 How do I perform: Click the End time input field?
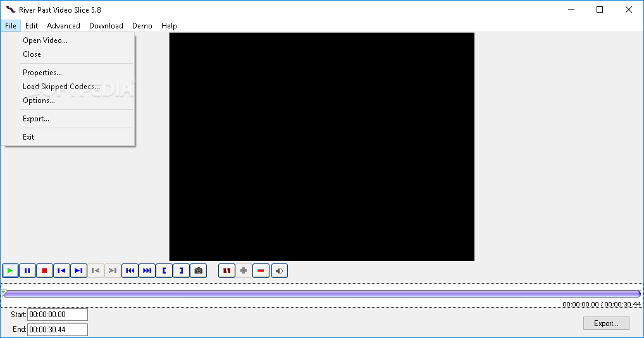58,330
